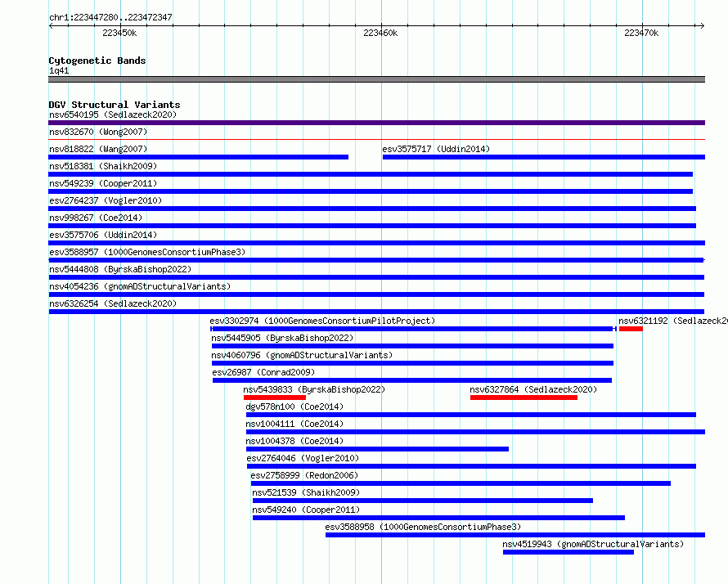The height and width of the screenshot is (584, 728).
Task: Click nsv518381 (Shaikh2009) label
Action: coord(103,166)
